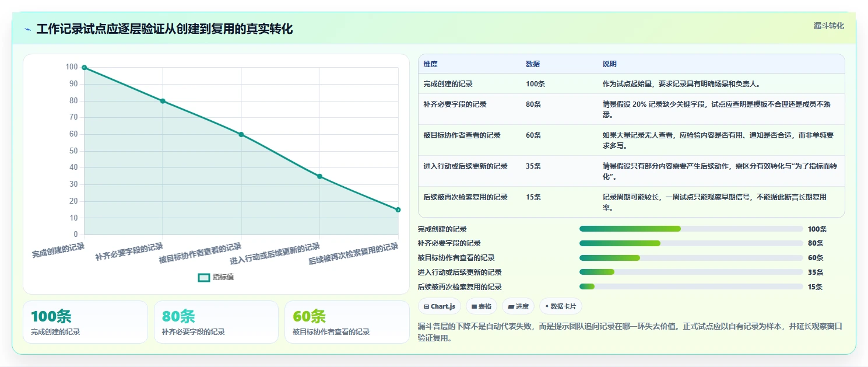Click x-axis label 后续被再次检索复用的记录
The height and width of the screenshot is (367, 868).
click(353, 254)
